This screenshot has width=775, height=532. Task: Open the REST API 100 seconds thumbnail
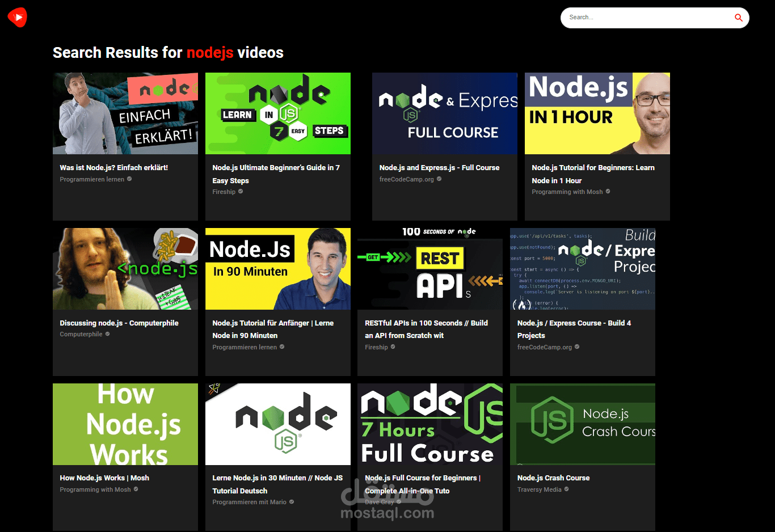[x=430, y=269]
